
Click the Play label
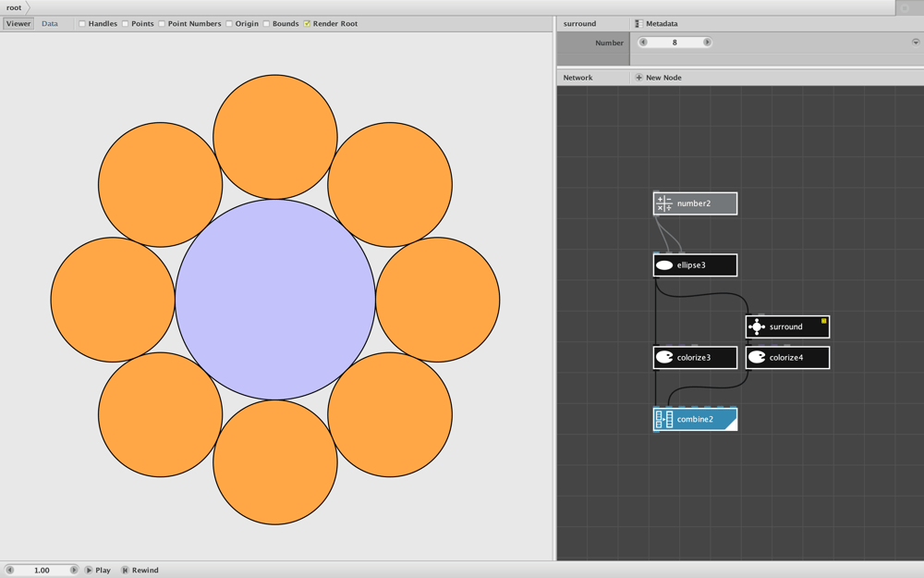click(x=103, y=570)
